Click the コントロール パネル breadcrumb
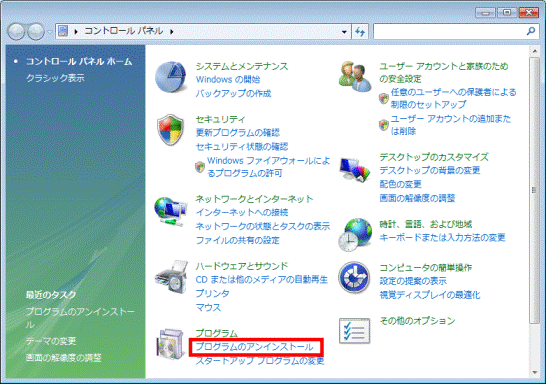This screenshot has height=384, width=546. click(x=124, y=31)
